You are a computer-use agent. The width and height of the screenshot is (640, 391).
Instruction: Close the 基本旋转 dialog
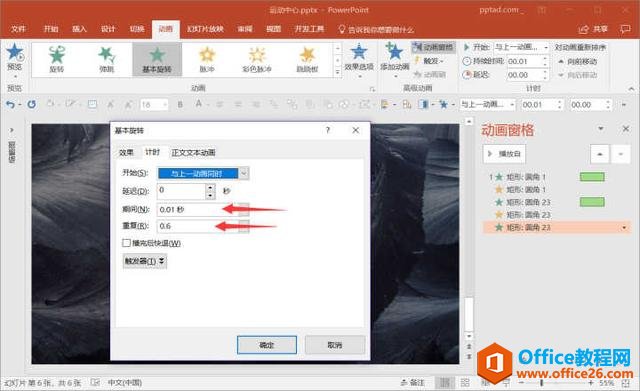(356, 130)
